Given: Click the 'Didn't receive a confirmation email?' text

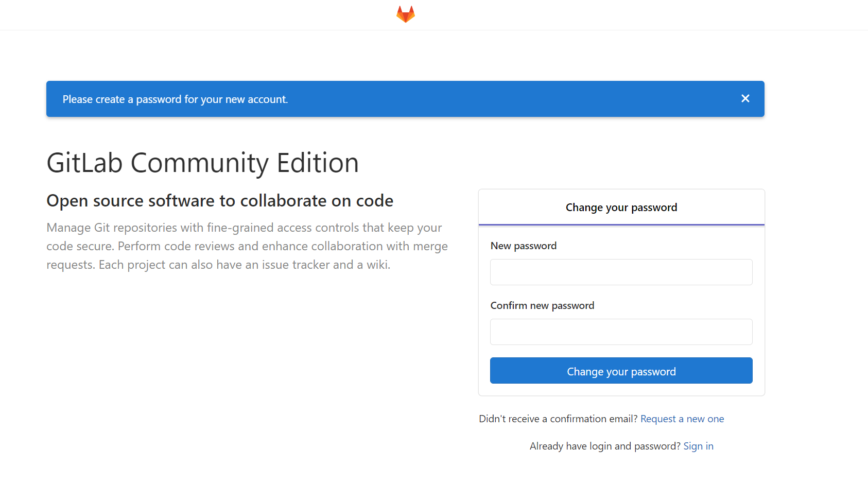Looking at the screenshot, I should [558, 419].
